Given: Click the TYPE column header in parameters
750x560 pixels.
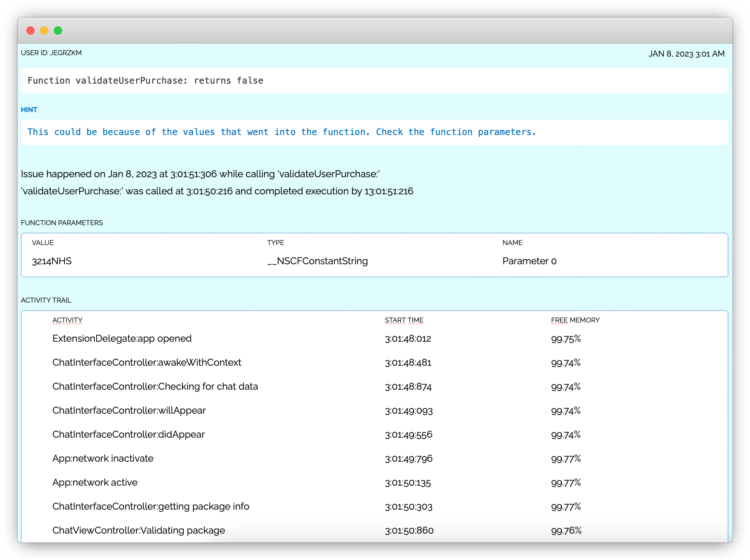Looking at the screenshot, I should point(276,243).
